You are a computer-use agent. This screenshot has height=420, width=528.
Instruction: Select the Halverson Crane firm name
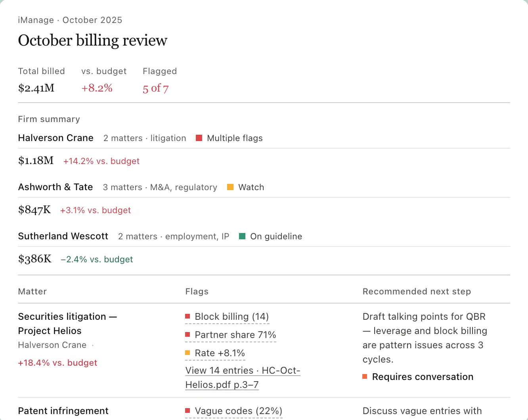(x=56, y=138)
